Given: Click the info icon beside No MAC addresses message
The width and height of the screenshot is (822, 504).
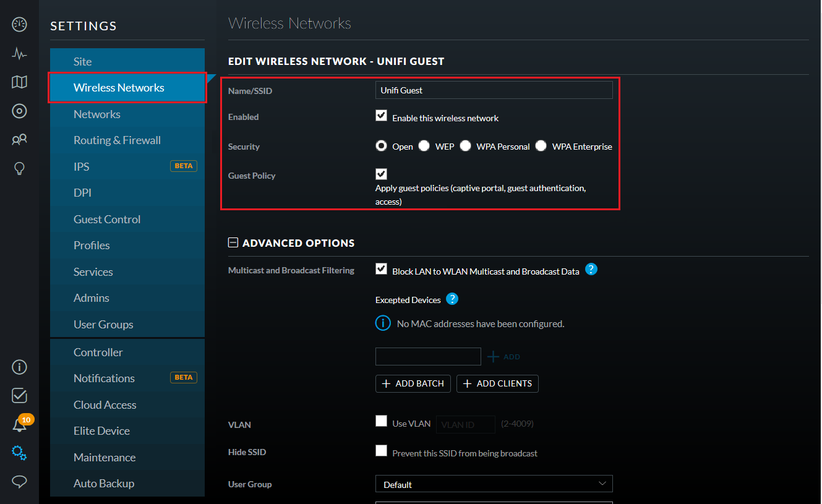Looking at the screenshot, I should [383, 323].
